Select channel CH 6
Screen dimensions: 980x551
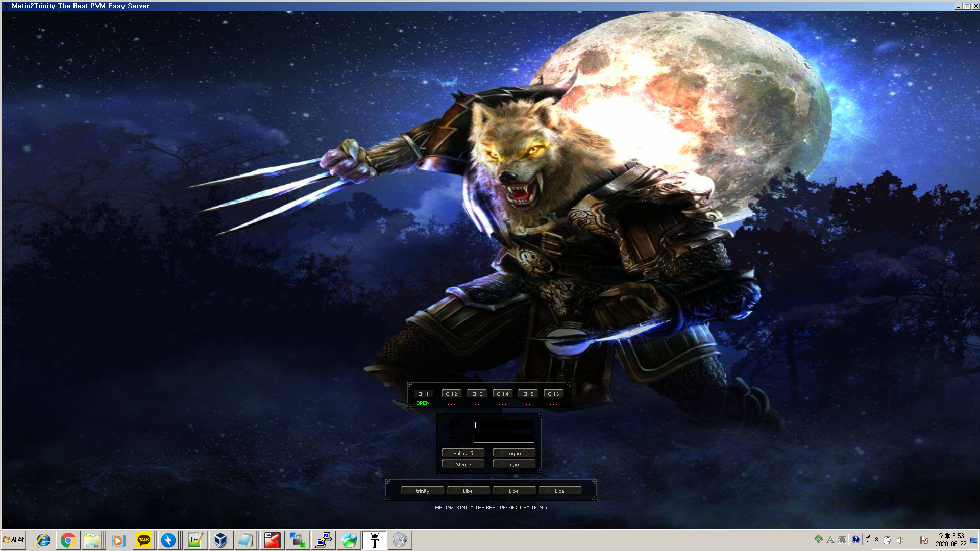553,394
